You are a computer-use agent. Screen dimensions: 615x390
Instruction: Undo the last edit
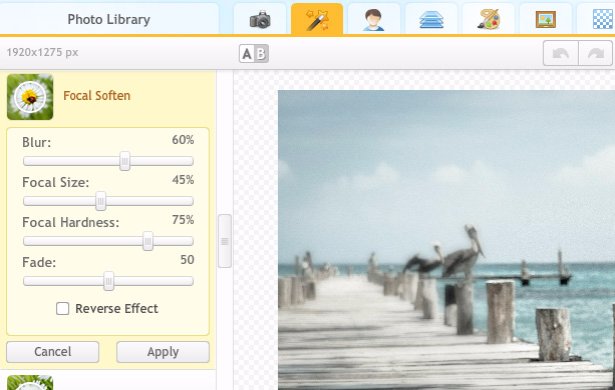[560, 53]
